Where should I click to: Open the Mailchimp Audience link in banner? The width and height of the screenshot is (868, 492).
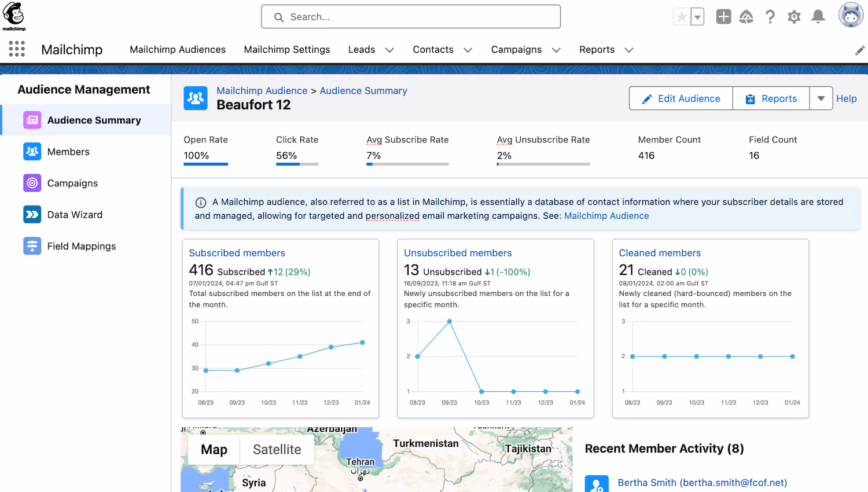tap(606, 216)
